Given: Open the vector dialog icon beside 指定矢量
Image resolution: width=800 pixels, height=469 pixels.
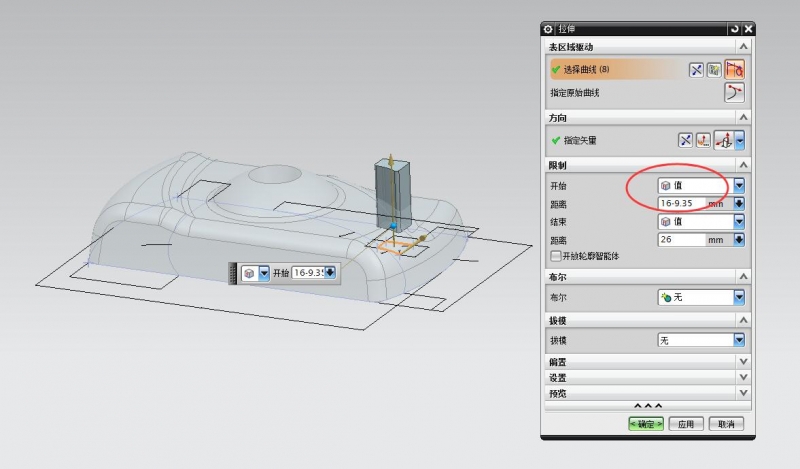Looking at the screenshot, I should 703,141.
